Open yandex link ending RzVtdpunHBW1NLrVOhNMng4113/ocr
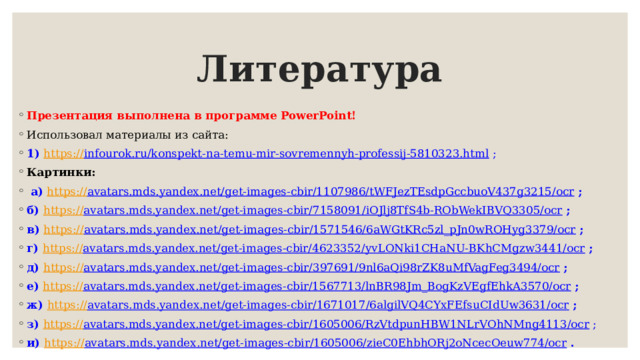The image size is (640, 360). click(x=316, y=324)
